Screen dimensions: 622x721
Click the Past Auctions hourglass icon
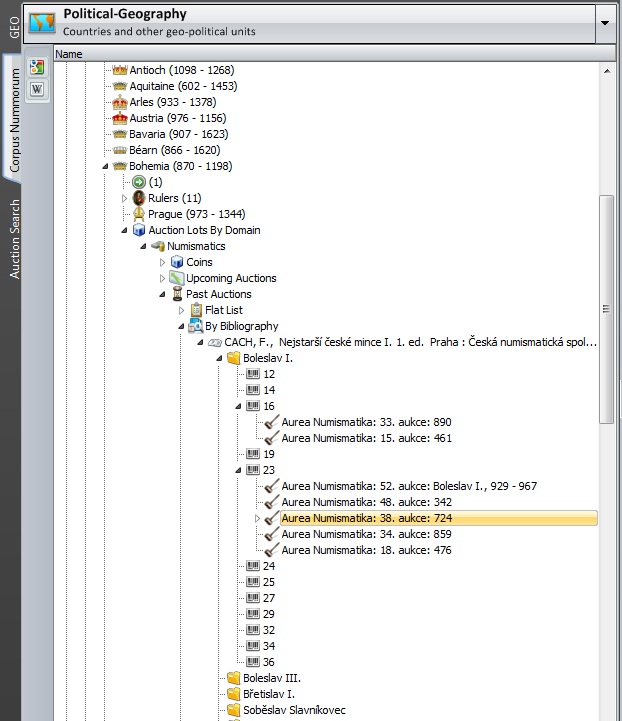[177, 294]
